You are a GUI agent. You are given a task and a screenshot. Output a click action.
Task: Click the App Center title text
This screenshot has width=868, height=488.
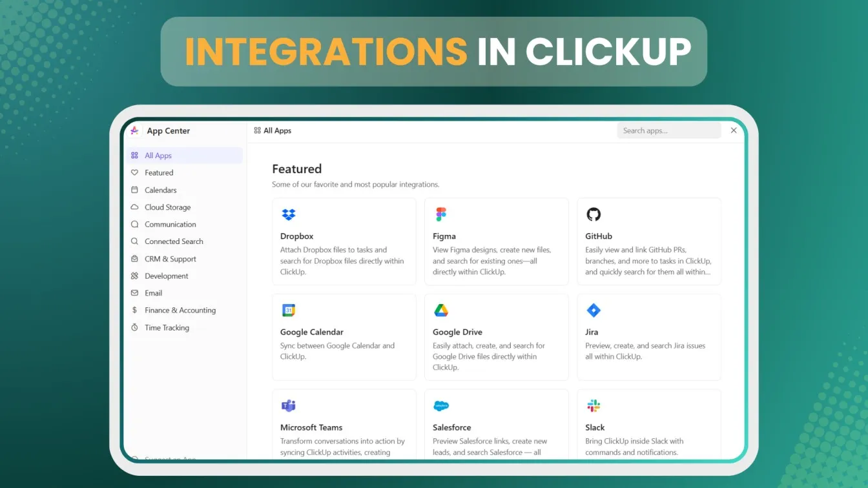click(x=169, y=130)
